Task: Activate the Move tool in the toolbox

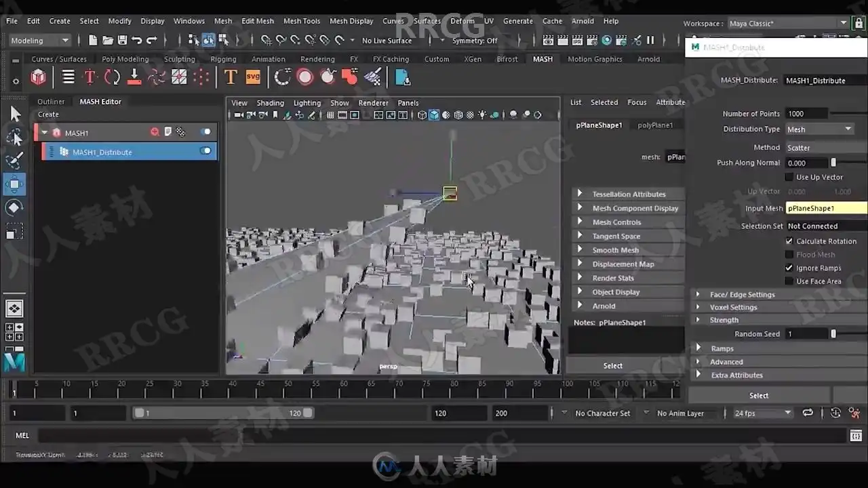Action: (x=14, y=184)
